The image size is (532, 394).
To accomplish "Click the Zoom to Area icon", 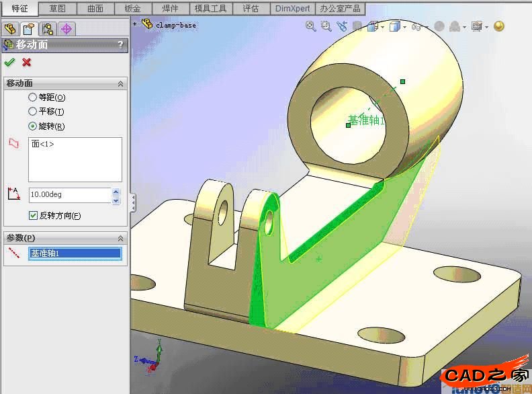I will pyautogui.click(x=326, y=26).
